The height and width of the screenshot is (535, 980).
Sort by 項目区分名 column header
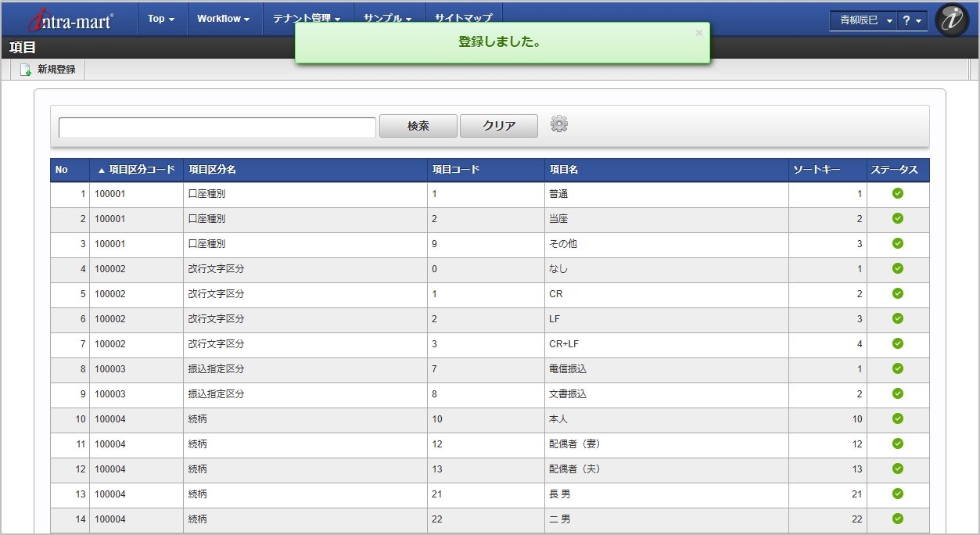pos(306,170)
